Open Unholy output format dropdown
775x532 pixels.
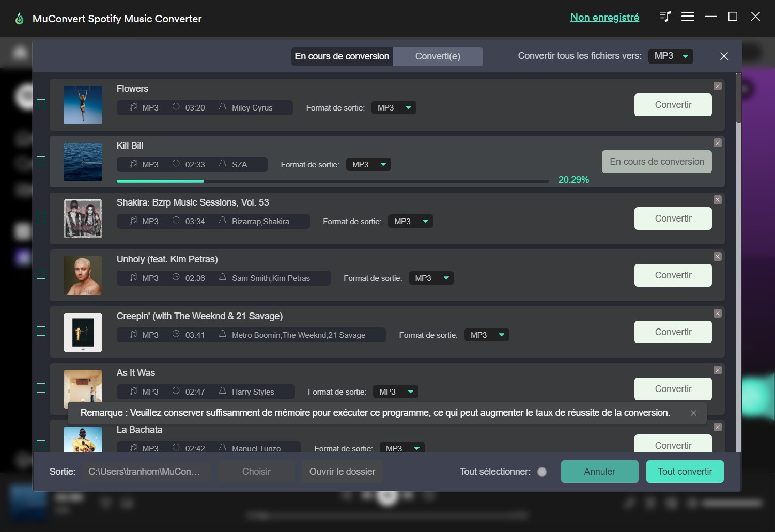tap(431, 278)
